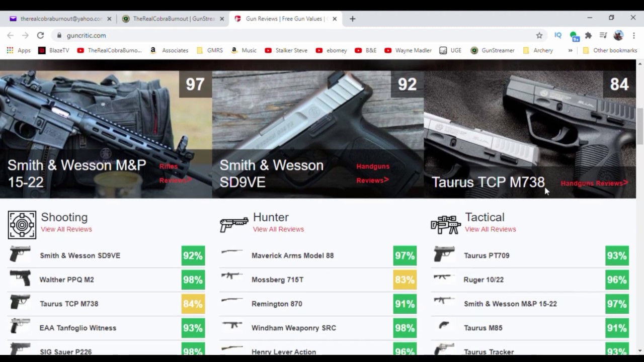Click the Tactical section heading

click(x=485, y=217)
